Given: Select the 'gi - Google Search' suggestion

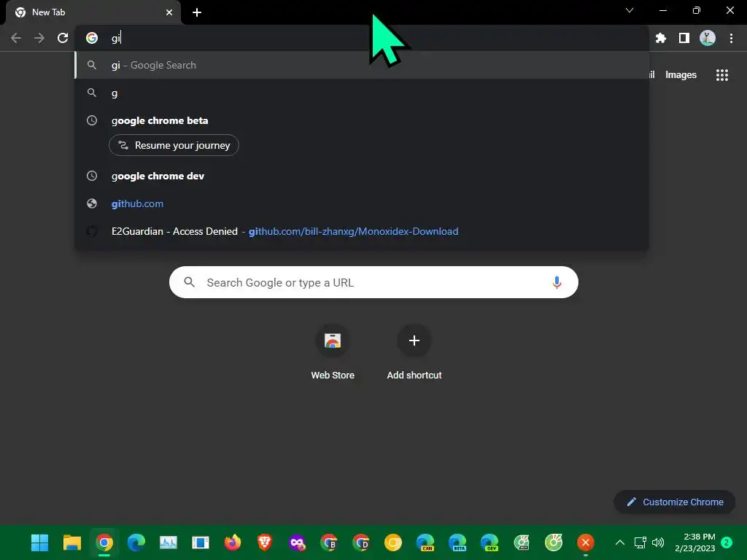Looking at the screenshot, I should coord(362,65).
